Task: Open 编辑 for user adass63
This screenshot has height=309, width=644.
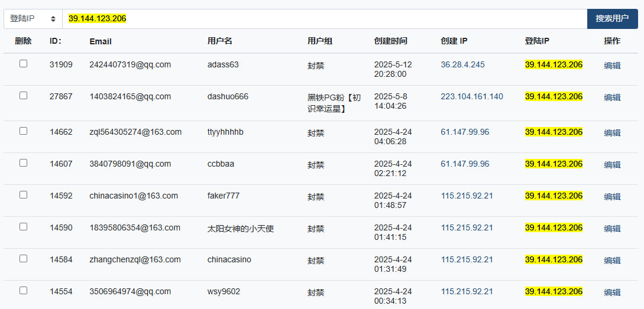Action: point(612,66)
